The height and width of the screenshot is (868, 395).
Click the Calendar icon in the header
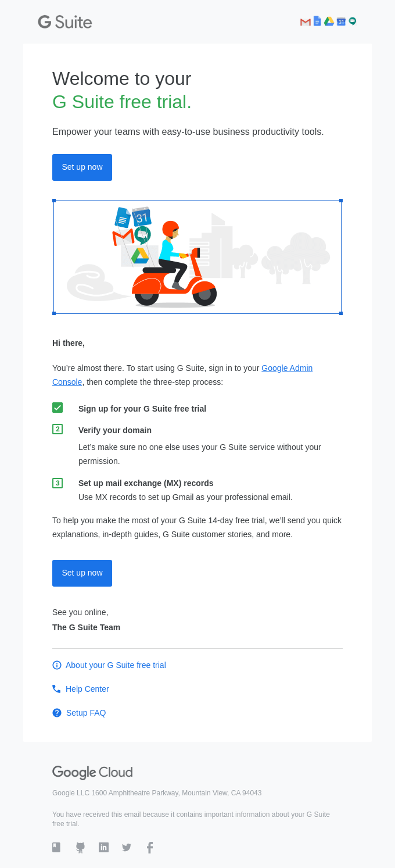click(341, 22)
